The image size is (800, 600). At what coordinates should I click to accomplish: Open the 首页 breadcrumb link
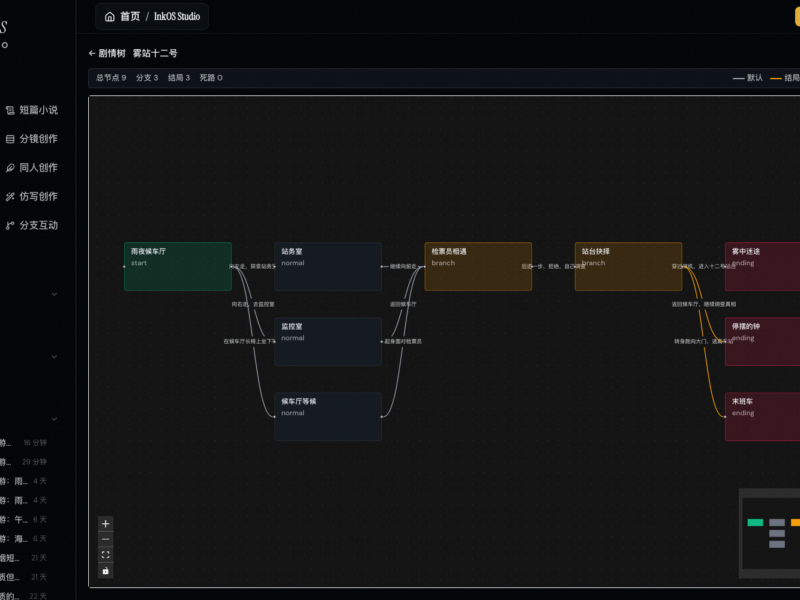point(130,17)
